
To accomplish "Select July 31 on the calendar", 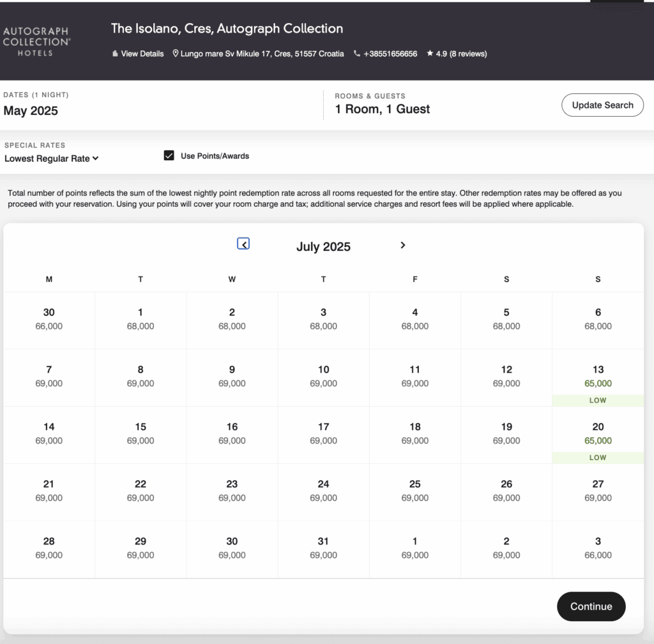I will pos(323,548).
